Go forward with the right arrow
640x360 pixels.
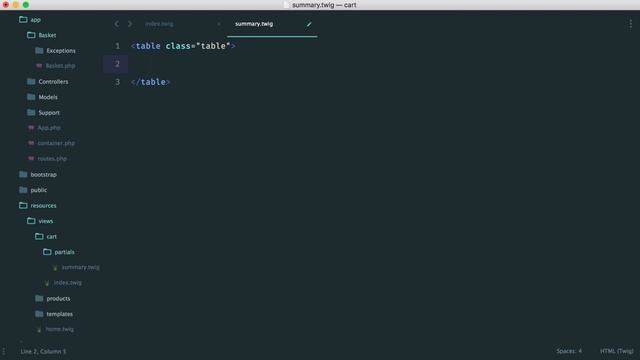(x=130, y=24)
